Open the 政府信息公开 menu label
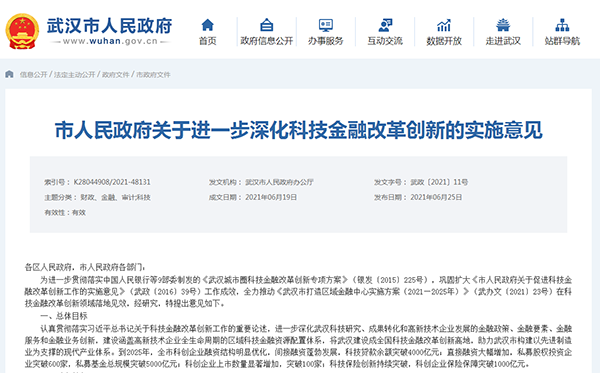The height and width of the screenshot is (373, 600). tap(267, 41)
